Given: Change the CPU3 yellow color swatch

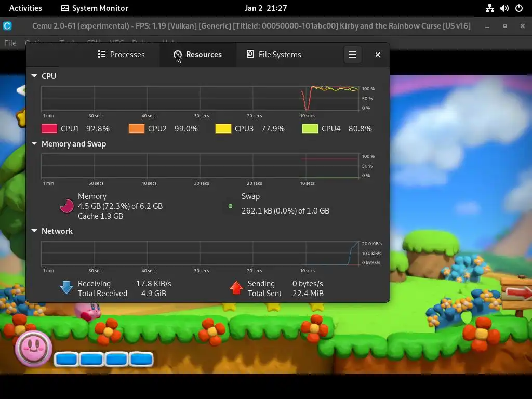Looking at the screenshot, I should tap(223, 129).
